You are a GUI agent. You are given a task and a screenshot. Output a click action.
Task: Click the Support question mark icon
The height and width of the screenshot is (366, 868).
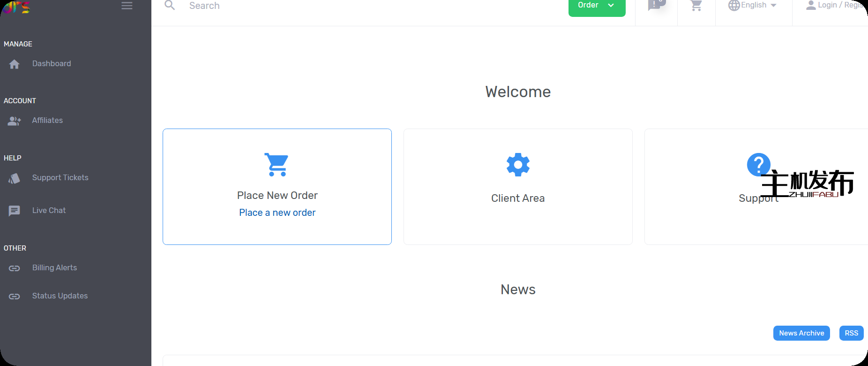coord(758,165)
